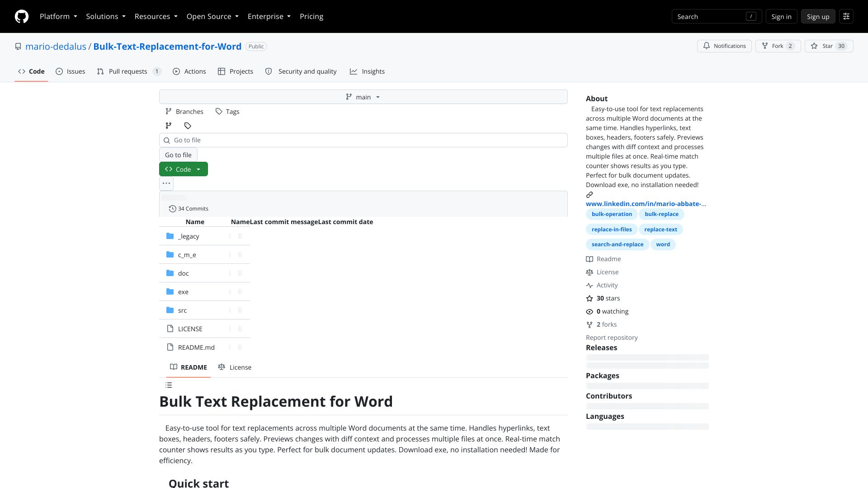
Task: Open the Pricing page
Action: tap(311, 17)
